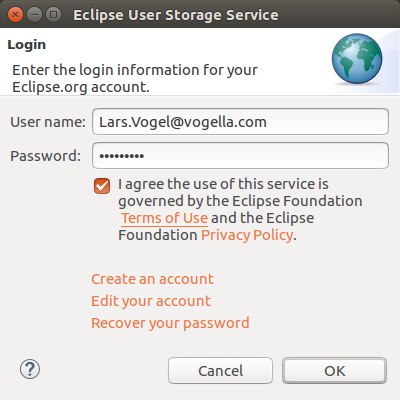Click the agreement text next to the checkbox
Viewport: 400px width, 400px height.
click(240, 209)
